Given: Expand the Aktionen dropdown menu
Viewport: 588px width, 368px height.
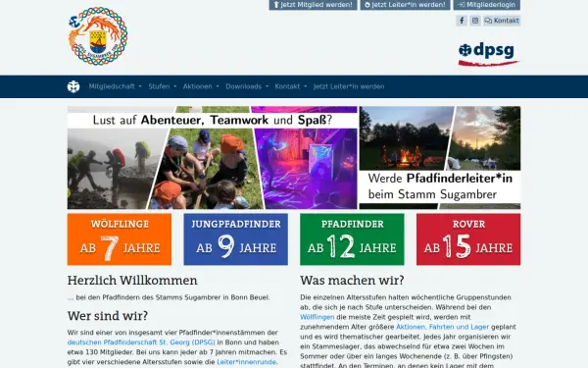Looking at the screenshot, I should [201, 86].
